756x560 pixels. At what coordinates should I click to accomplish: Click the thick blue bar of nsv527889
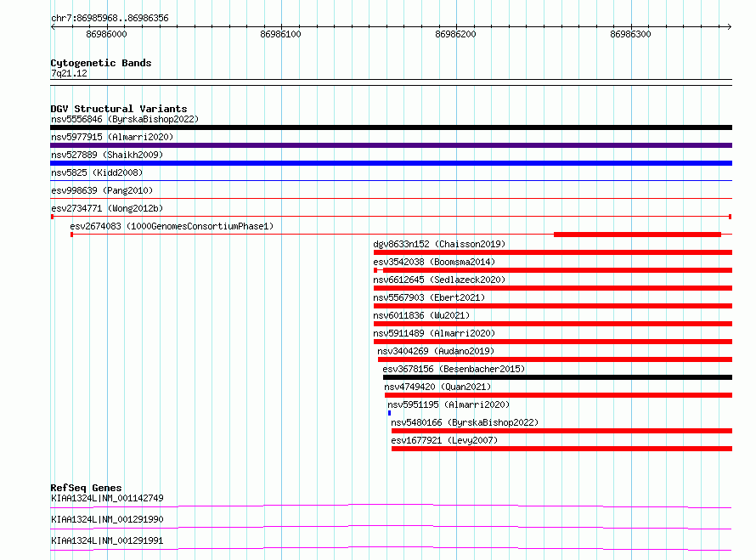pyautogui.click(x=391, y=163)
